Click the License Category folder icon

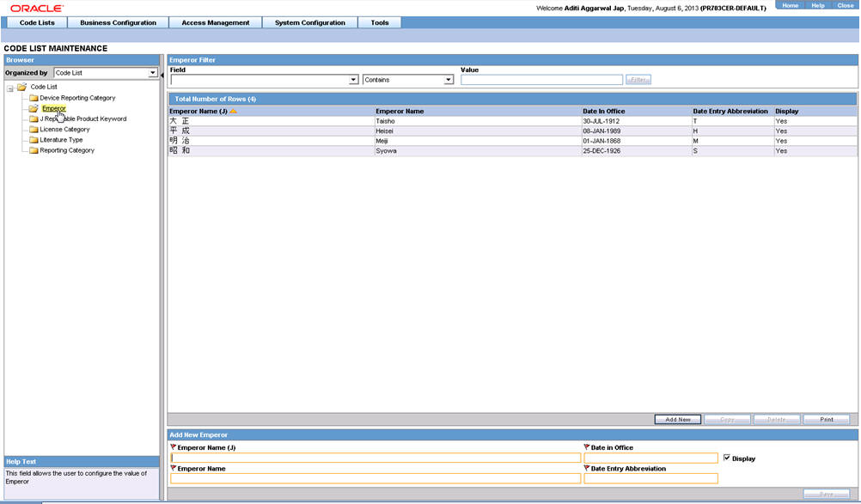point(34,130)
